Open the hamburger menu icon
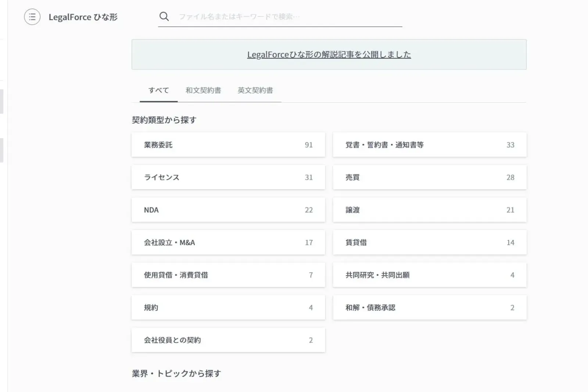 (x=32, y=17)
